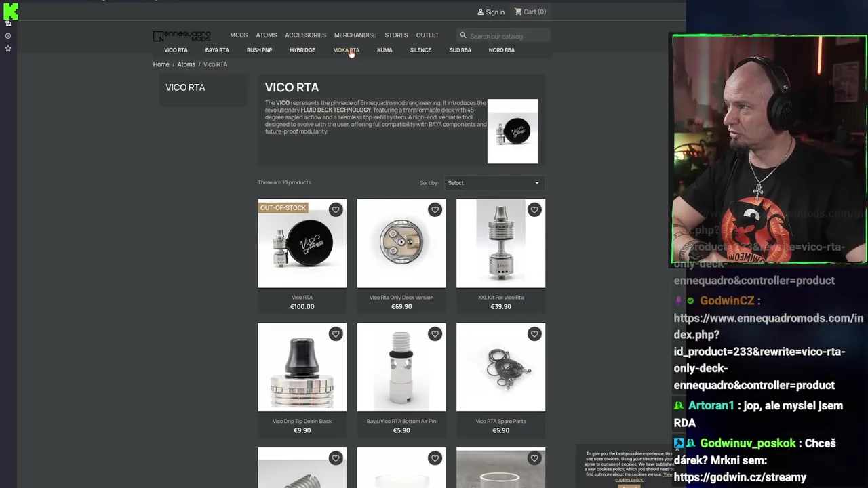Click Artoran1 username in chat overlay
The height and width of the screenshot is (488, 868).
click(711, 406)
